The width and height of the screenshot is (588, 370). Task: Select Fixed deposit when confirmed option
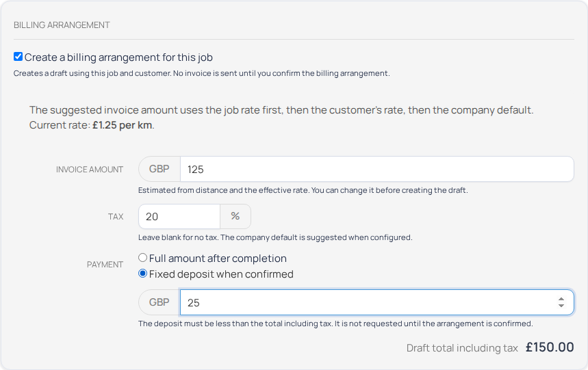pyautogui.click(x=142, y=274)
